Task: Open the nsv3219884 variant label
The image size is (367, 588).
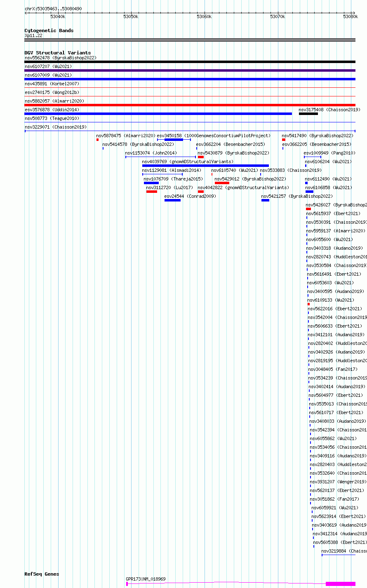Action: pyautogui.click(x=344, y=551)
